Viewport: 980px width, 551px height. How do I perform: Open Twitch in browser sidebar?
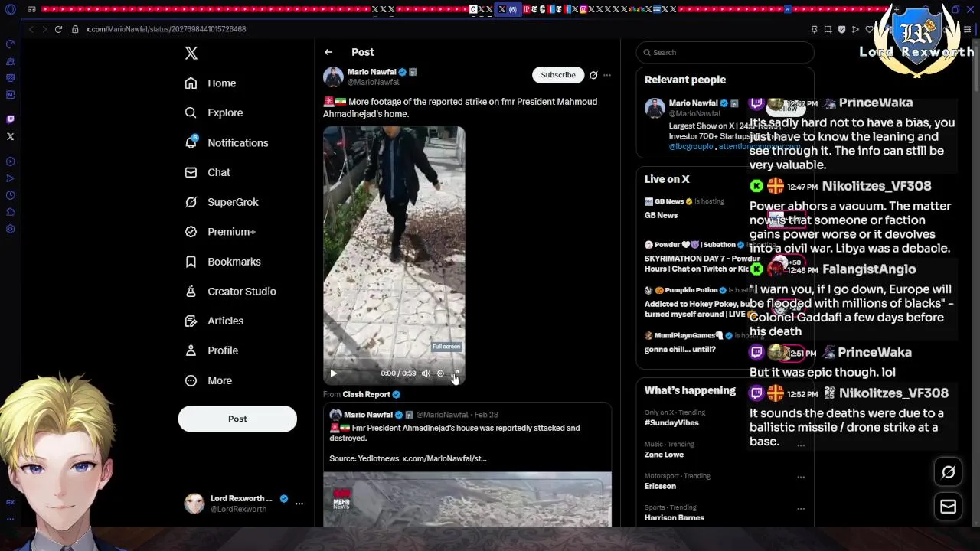tap(10, 119)
